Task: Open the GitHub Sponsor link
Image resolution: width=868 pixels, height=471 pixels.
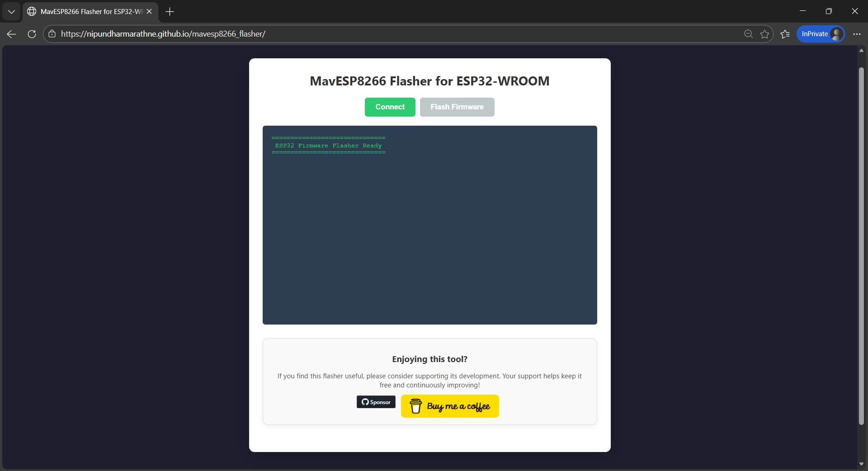Action: click(376, 402)
